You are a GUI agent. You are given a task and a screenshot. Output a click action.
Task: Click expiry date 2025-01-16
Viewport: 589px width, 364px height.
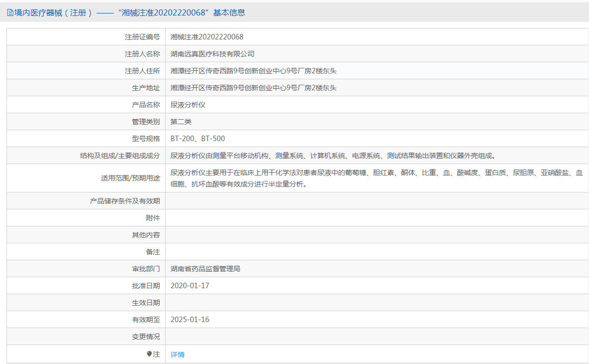click(190, 320)
